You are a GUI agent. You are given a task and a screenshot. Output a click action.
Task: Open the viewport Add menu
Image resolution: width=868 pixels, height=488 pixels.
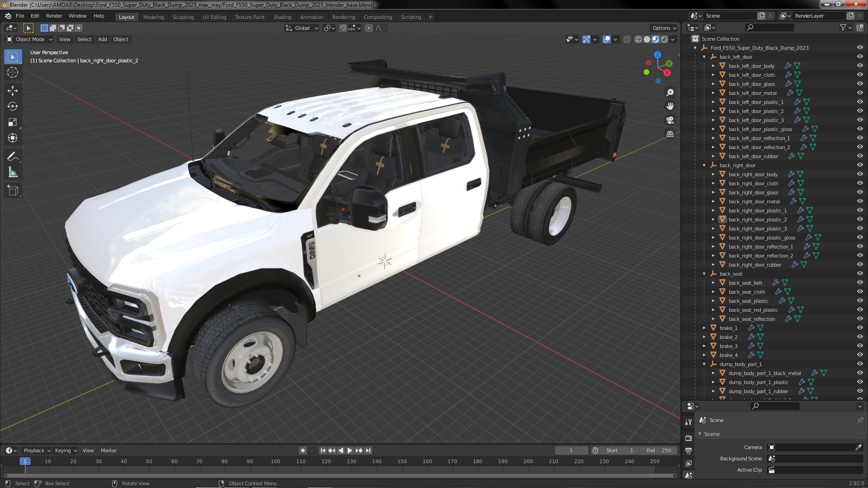103,39
